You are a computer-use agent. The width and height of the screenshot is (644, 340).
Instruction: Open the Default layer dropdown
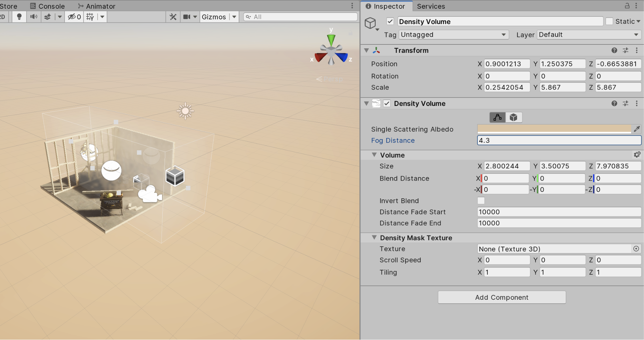pos(589,35)
